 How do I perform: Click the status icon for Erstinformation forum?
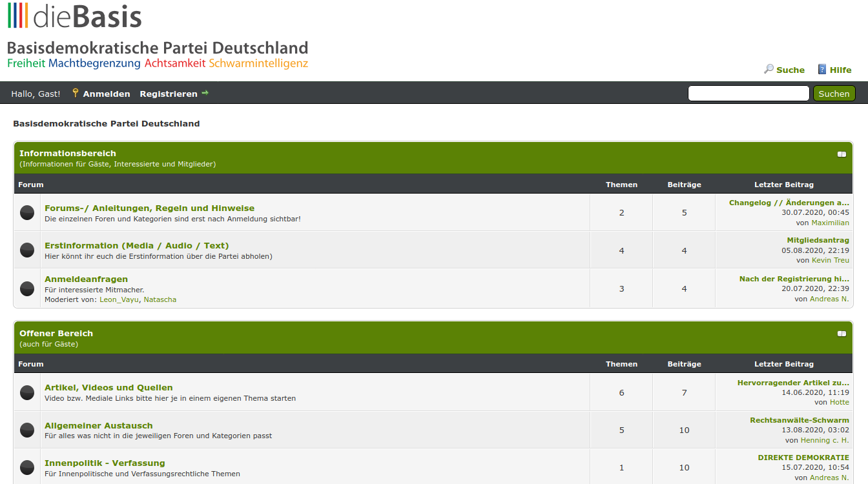pos(27,250)
